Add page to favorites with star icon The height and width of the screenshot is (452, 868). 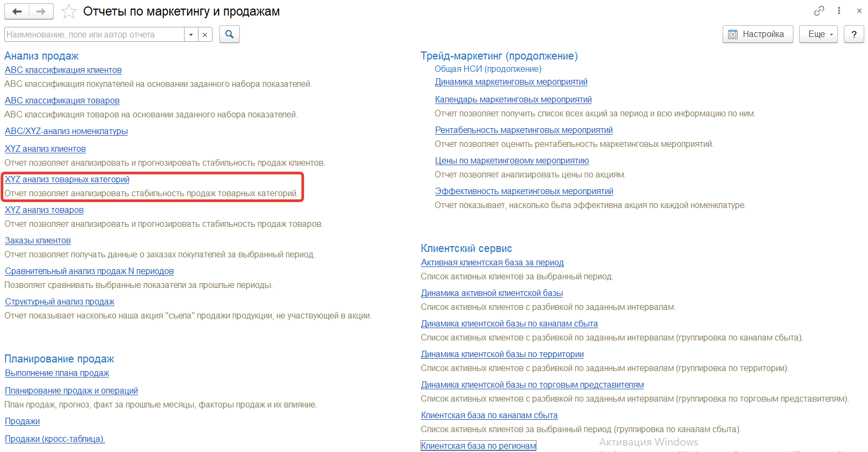(69, 11)
